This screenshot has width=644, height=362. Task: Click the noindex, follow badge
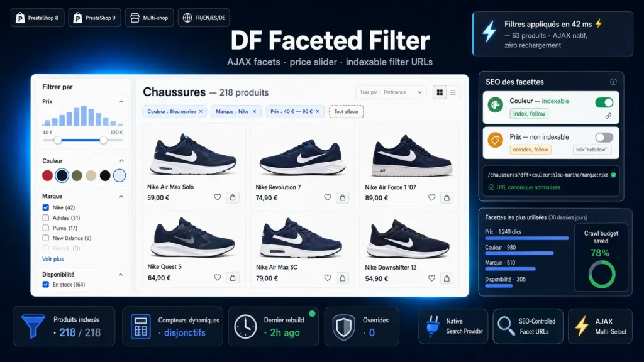[x=530, y=150]
